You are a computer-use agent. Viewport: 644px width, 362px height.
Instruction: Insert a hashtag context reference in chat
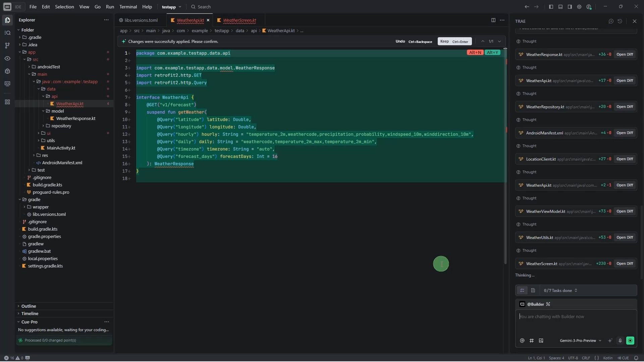(532, 341)
